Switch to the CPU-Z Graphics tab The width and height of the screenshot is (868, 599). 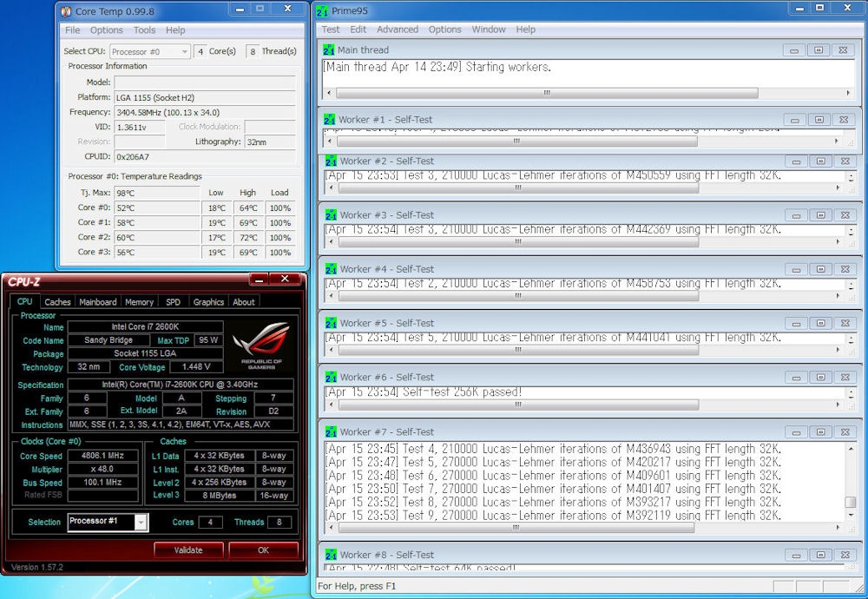click(x=208, y=302)
